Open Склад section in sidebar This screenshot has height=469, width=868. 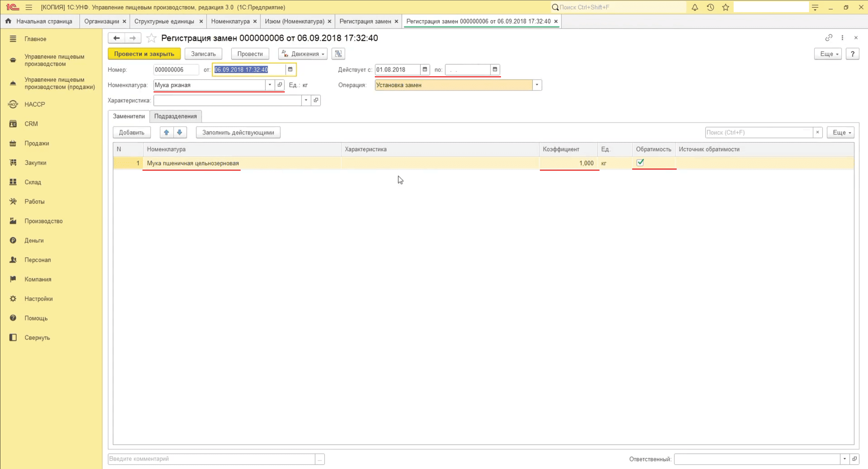click(33, 182)
